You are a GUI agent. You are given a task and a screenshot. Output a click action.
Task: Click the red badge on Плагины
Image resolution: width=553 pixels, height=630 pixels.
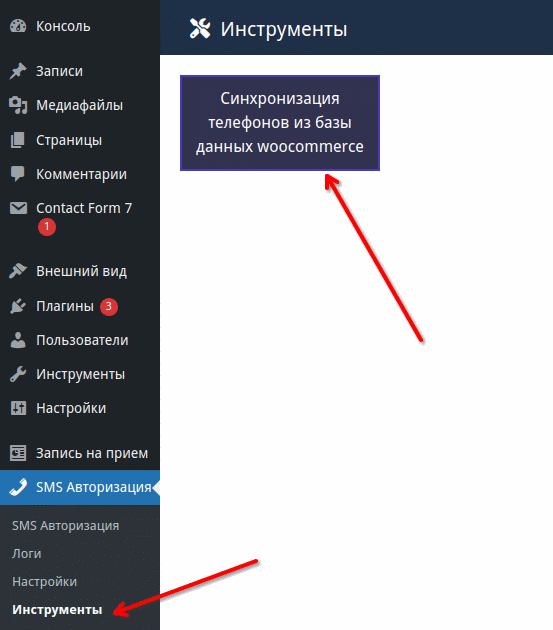coord(109,307)
